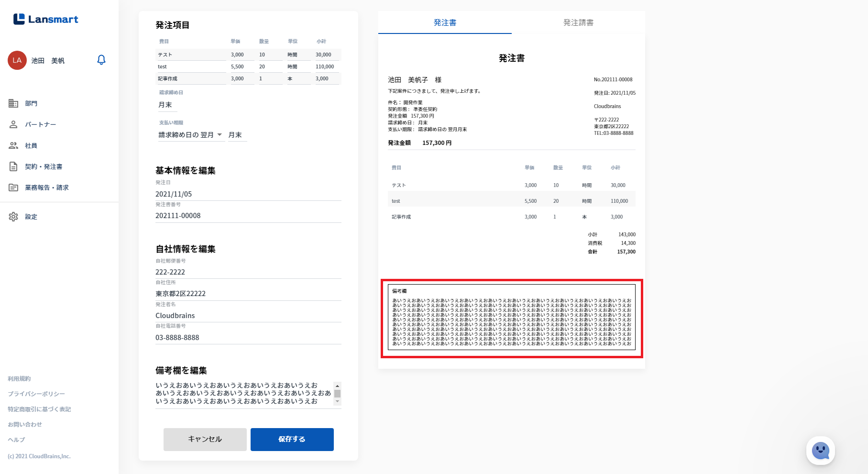Click the LA user avatar

pyautogui.click(x=17, y=60)
